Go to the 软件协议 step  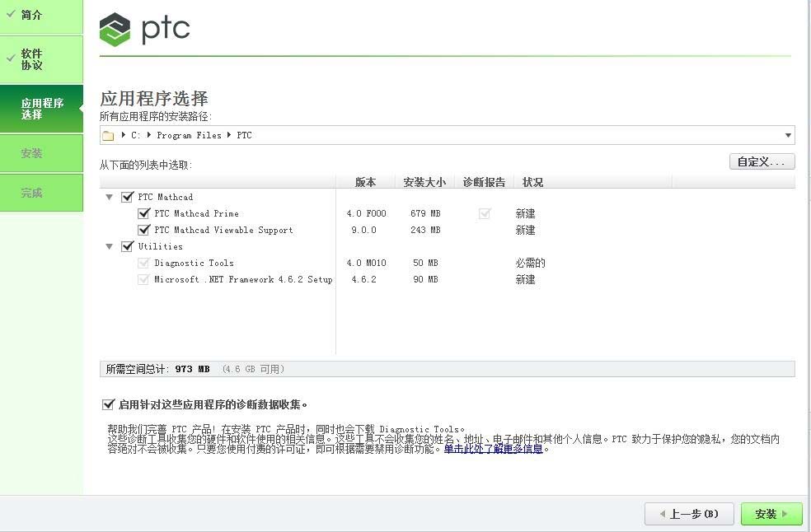coord(41,59)
